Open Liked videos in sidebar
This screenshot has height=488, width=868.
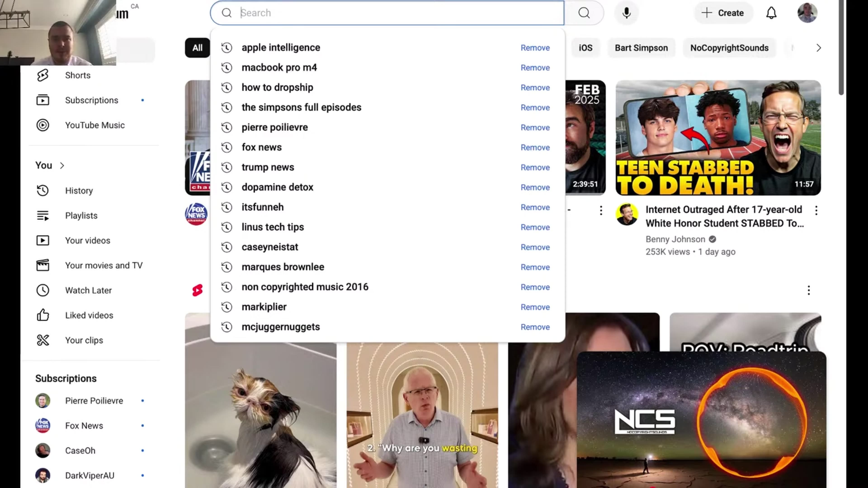pyautogui.click(x=89, y=315)
